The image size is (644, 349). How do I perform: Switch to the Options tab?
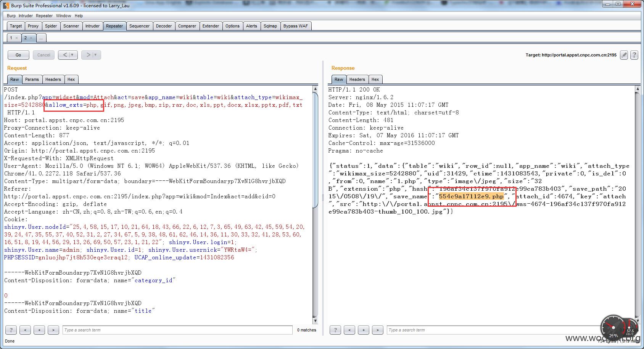pyautogui.click(x=232, y=26)
